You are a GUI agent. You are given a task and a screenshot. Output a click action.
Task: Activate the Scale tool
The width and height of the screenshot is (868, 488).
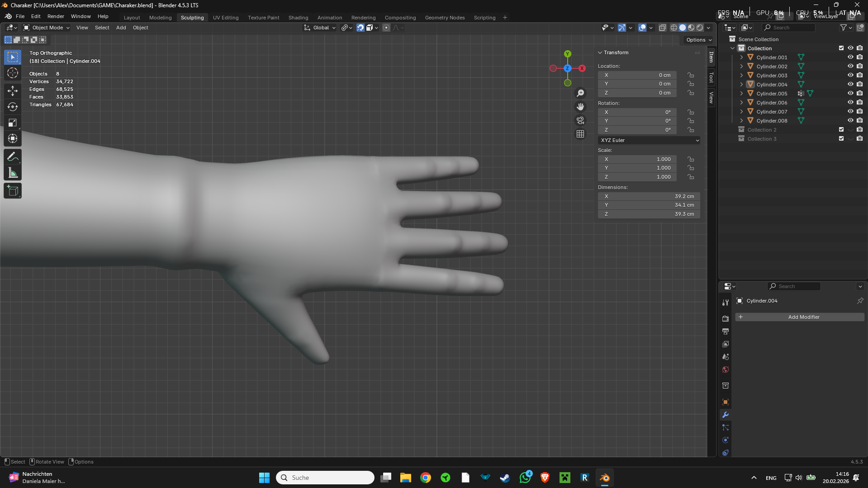13,123
